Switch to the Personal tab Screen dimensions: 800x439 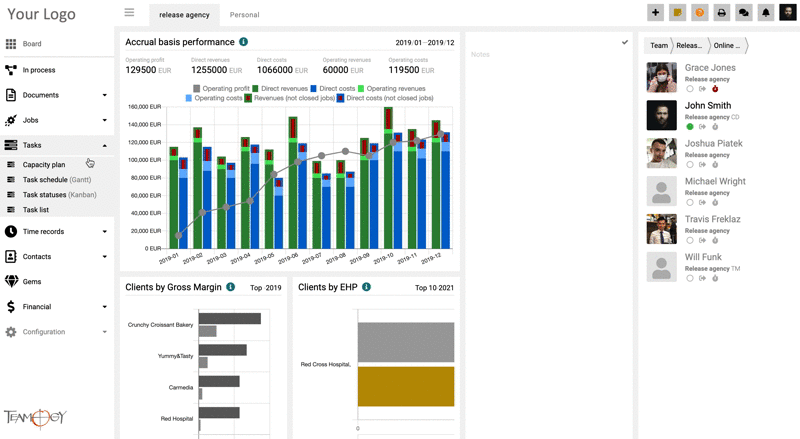click(244, 15)
